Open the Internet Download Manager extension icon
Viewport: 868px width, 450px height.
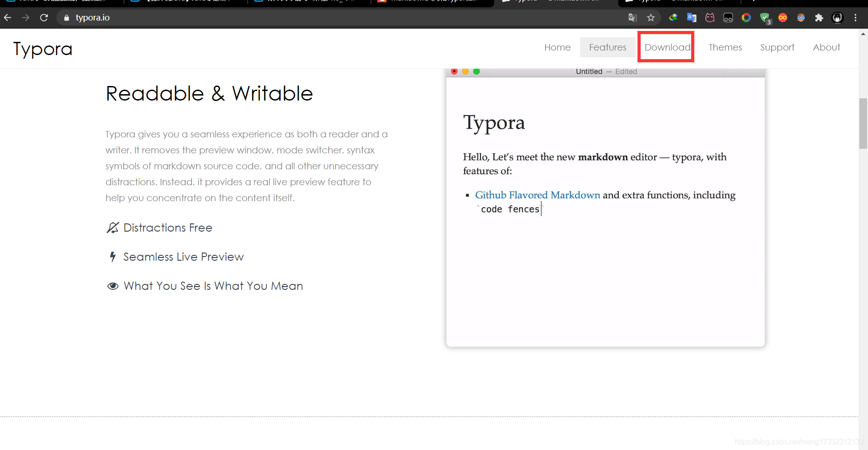[673, 18]
